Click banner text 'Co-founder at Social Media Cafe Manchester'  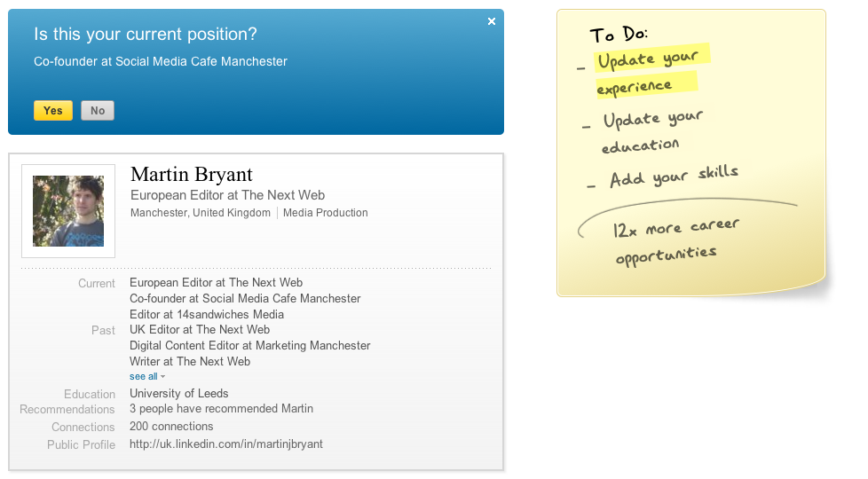[x=161, y=61]
